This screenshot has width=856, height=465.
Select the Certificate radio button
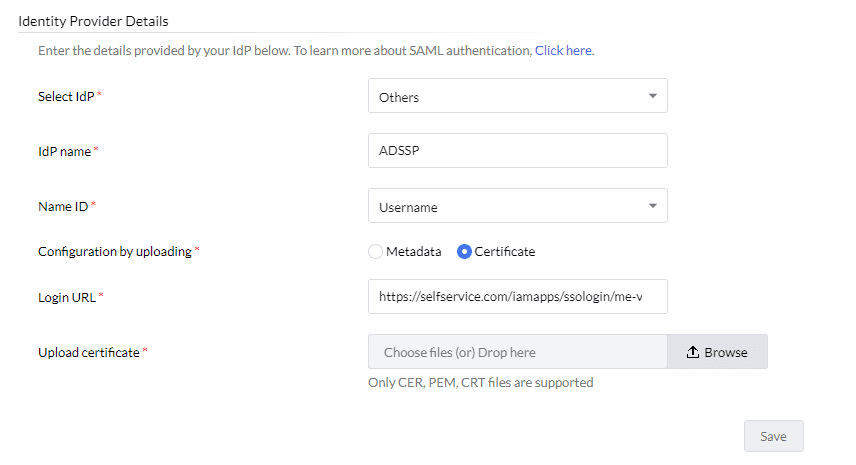click(x=464, y=252)
